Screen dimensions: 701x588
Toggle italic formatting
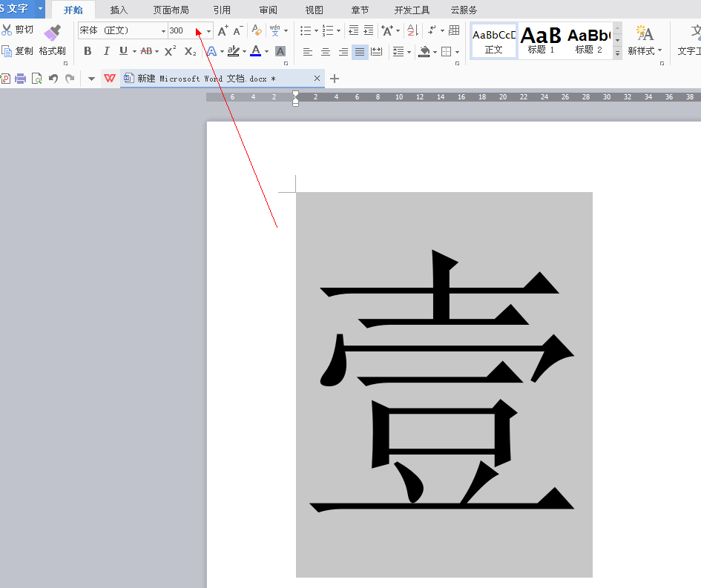106,51
